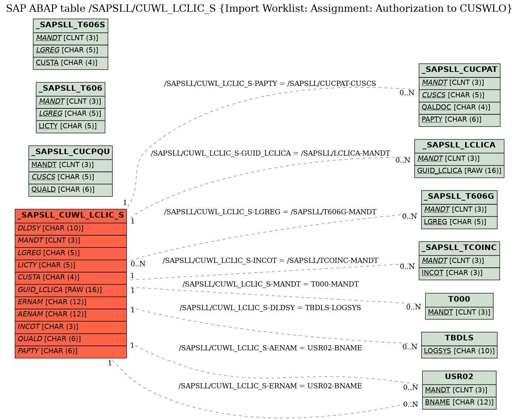Select PAPTY [CHAR (6)] in red table

pos(71,352)
